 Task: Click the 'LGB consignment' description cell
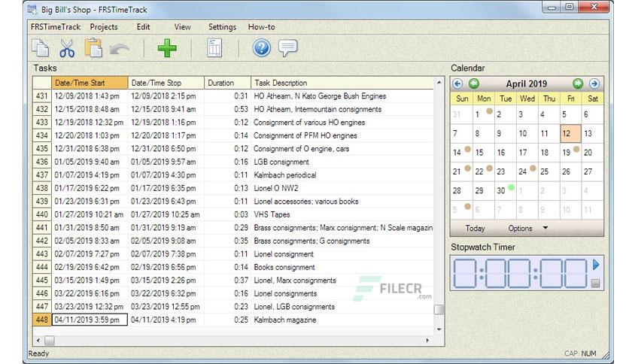(x=342, y=162)
